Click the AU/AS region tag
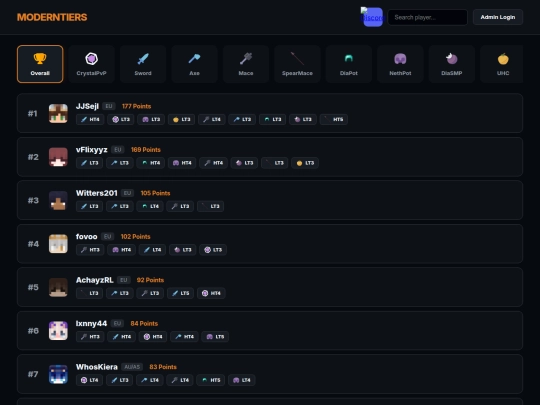Image resolution: width=540 pixels, height=405 pixels. pyautogui.click(x=132, y=367)
